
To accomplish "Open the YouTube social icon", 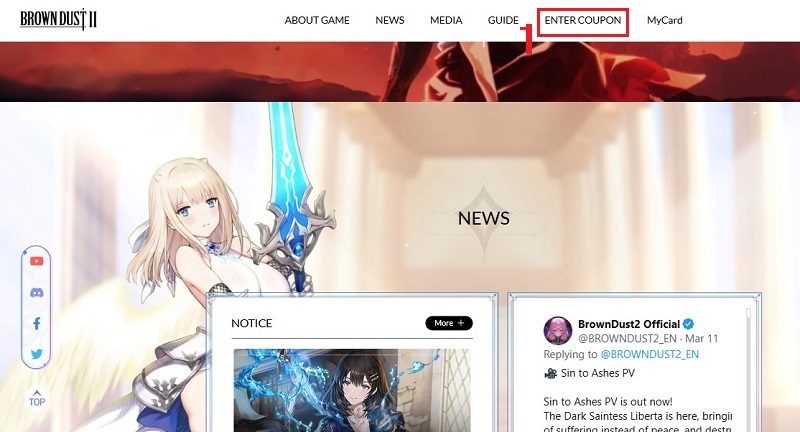I will [x=36, y=261].
